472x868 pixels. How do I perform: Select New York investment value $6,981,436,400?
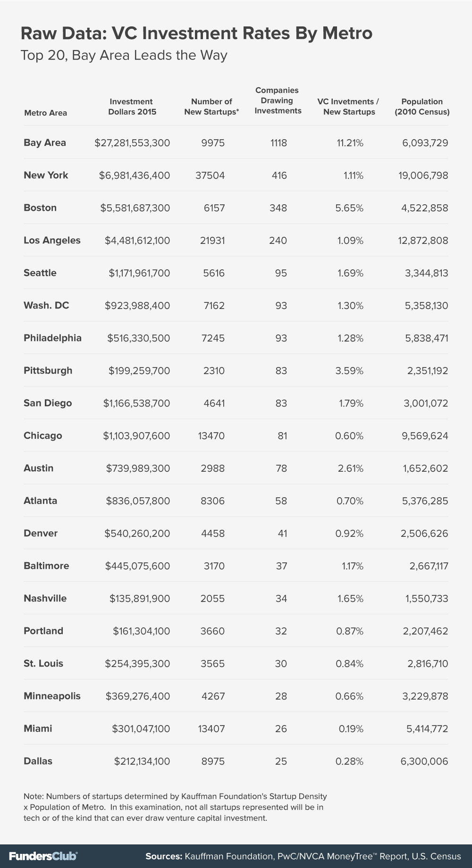[x=135, y=175]
